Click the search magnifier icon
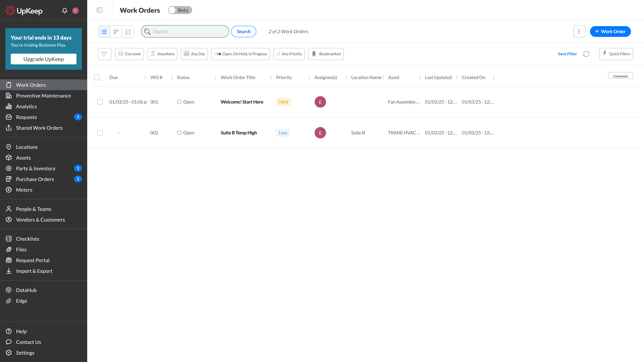This screenshot has width=644, height=362. pyautogui.click(x=147, y=32)
